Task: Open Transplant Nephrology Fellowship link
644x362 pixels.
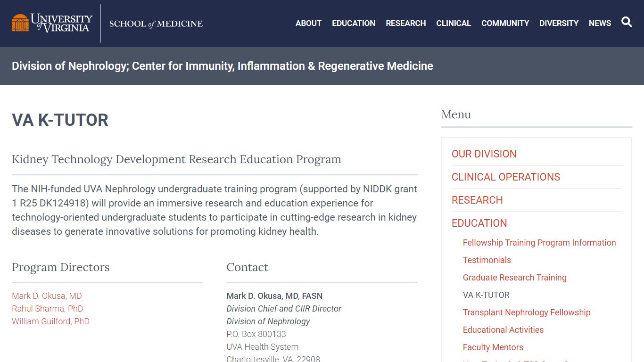Action: (x=527, y=313)
